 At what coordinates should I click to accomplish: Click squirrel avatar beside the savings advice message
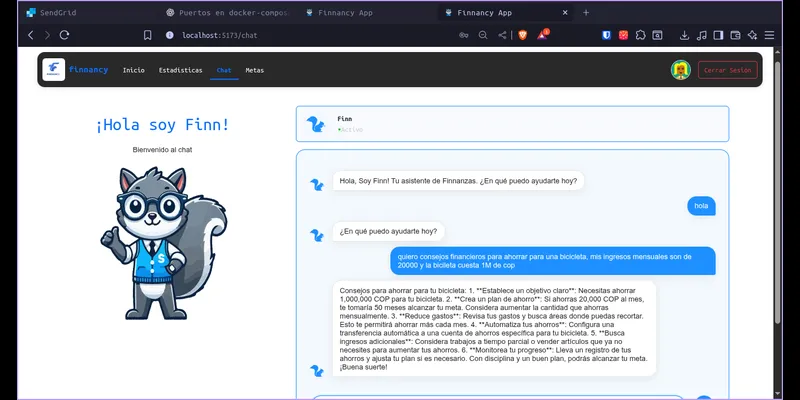point(317,371)
